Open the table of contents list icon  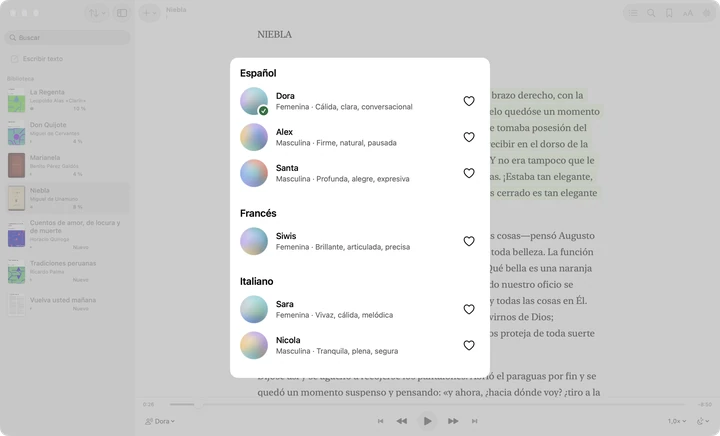[x=633, y=13]
